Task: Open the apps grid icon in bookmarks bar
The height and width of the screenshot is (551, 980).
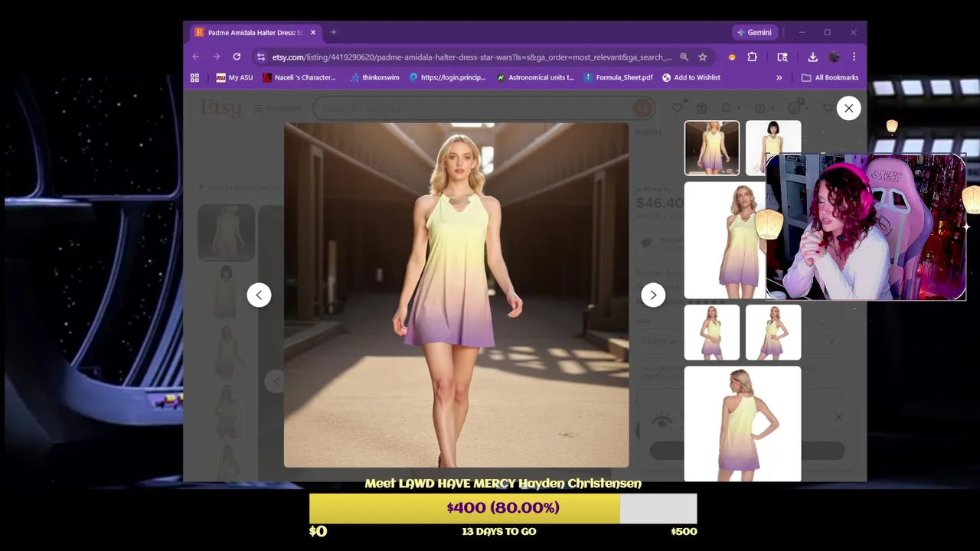Action: coord(194,77)
